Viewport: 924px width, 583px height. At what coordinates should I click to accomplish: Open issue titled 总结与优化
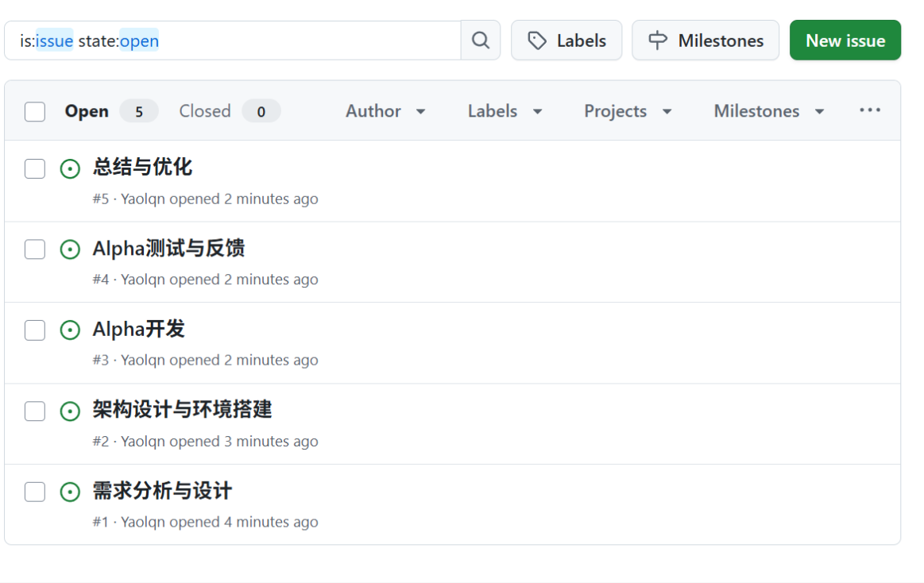pyautogui.click(x=142, y=168)
